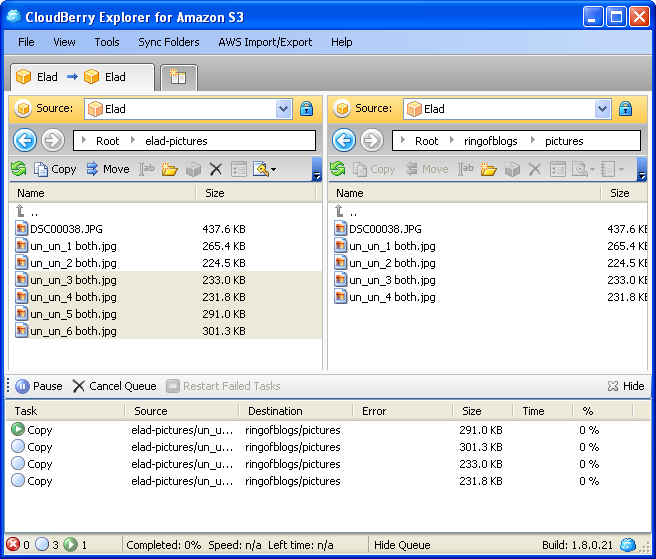The height and width of the screenshot is (559, 656).
Task: Click the lock icon in left pane
Action: tap(306, 108)
